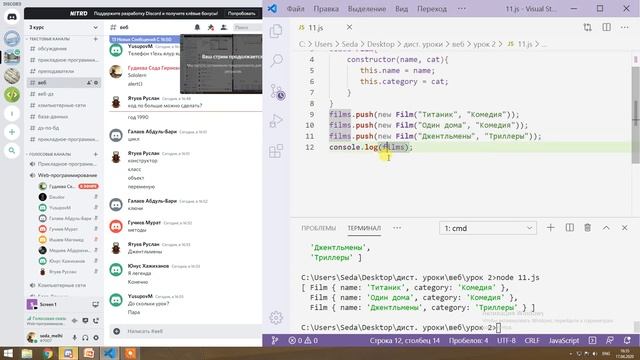640x360 pixels.
Task: Open the Extensions view in VS Code
Action: (x=276, y=151)
